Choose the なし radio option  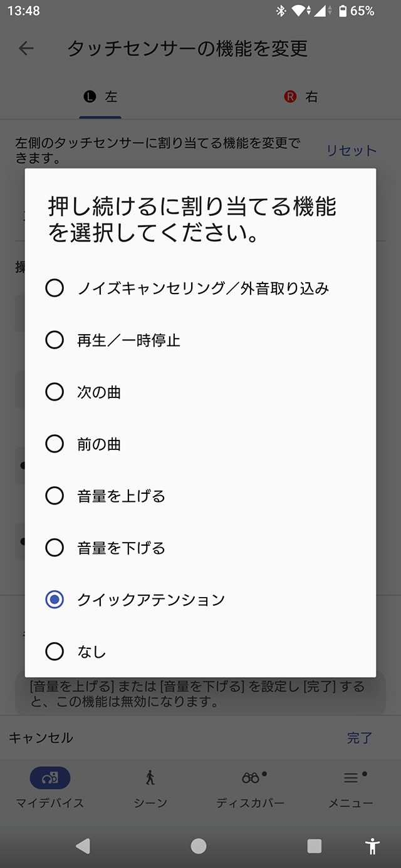pyautogui.click(x=55, y=651)
